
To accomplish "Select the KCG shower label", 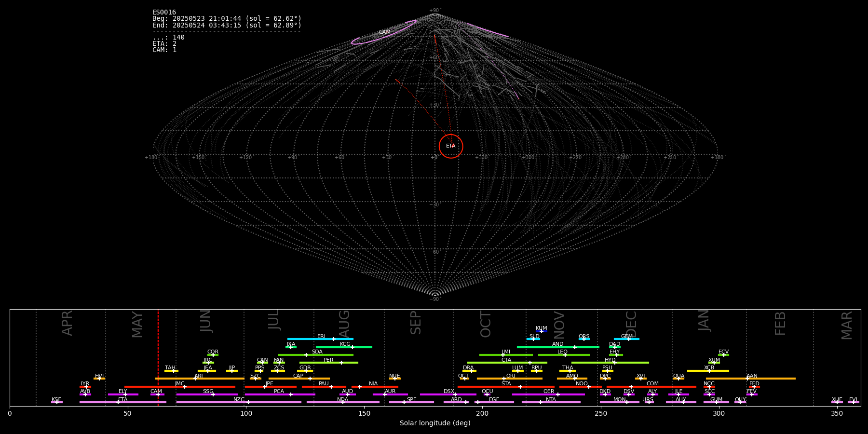I will 345,344.
